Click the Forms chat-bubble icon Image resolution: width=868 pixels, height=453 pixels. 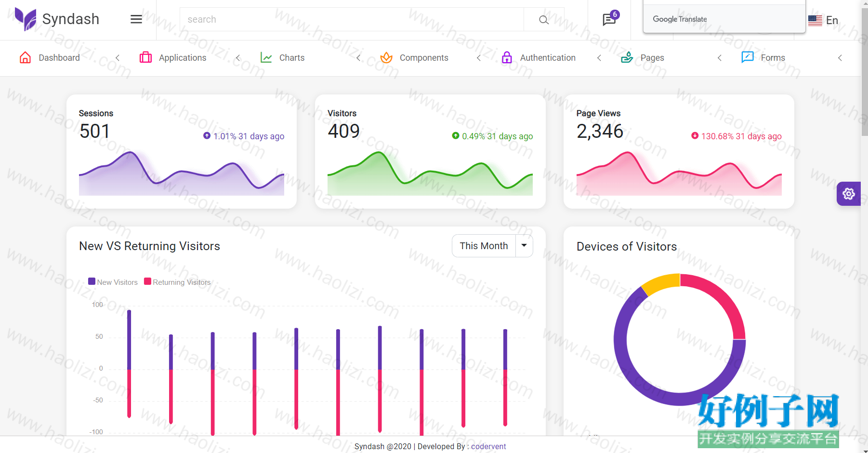[748, 57]
